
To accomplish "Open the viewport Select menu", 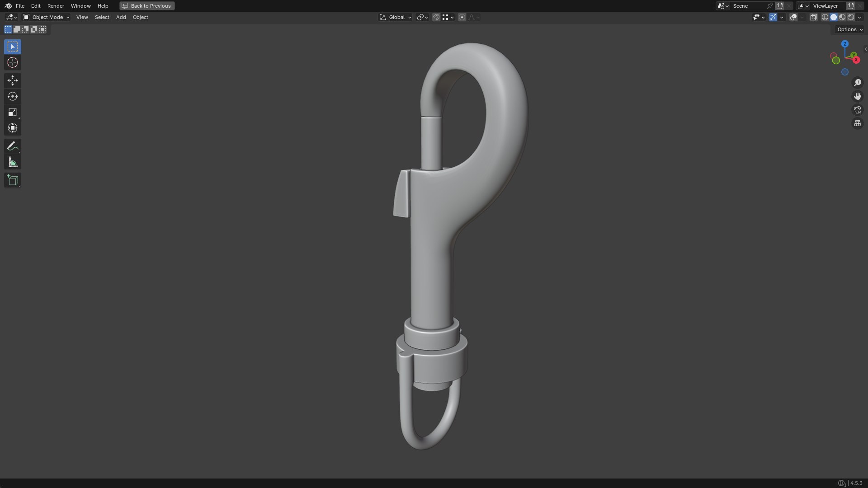I will coord(102,17).
